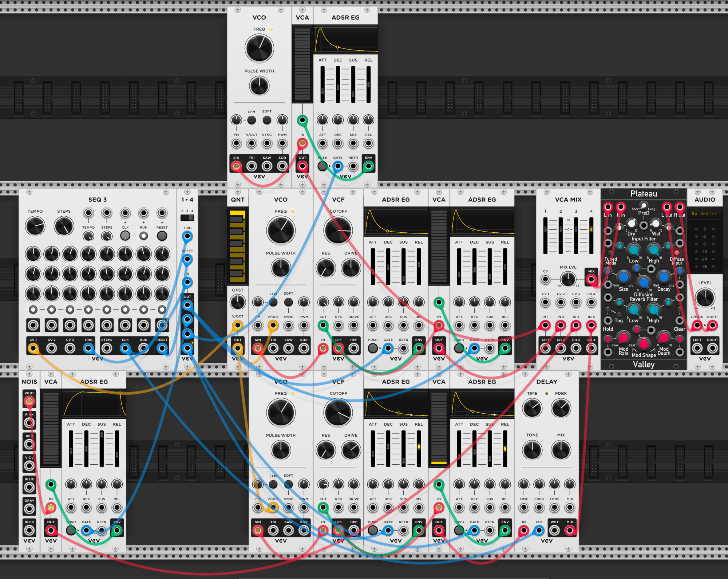Image resolution: width=728 pixels, height=579 pixels.
Task: Click the DELAY module CLK jack
Action: point(539,530)
